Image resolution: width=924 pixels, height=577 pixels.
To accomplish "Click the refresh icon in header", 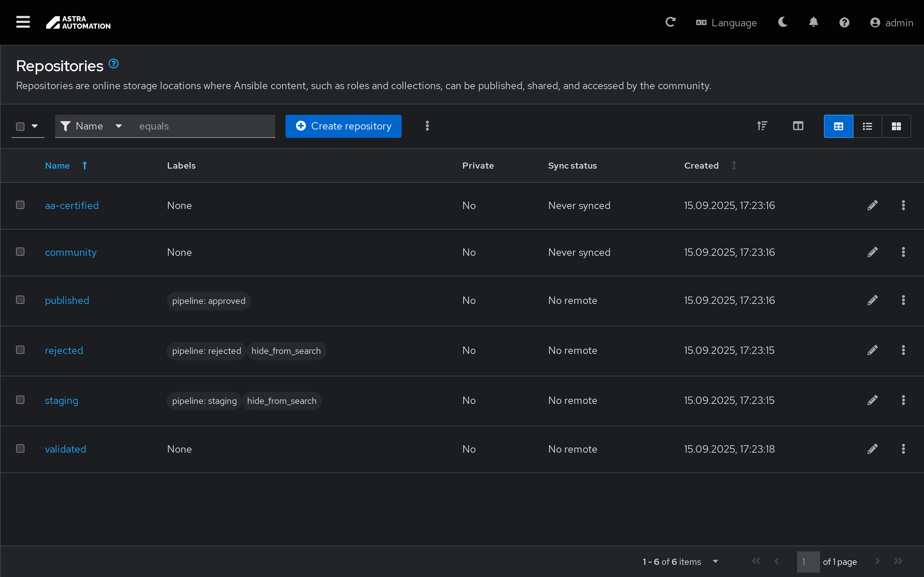I will 670,22.
